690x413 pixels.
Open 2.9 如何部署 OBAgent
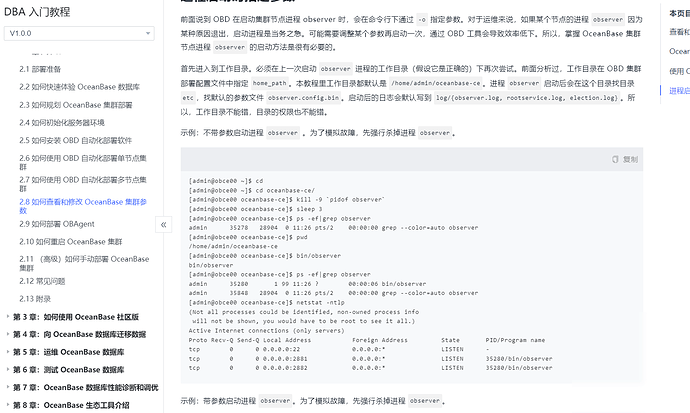point(57,224)
